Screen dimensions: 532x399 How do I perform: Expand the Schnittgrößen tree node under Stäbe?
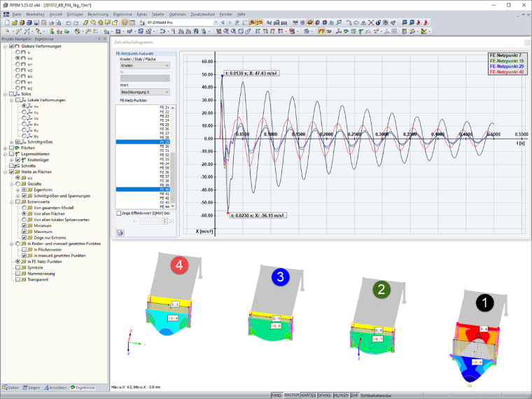pyautogui.click(x=11, y=142)
